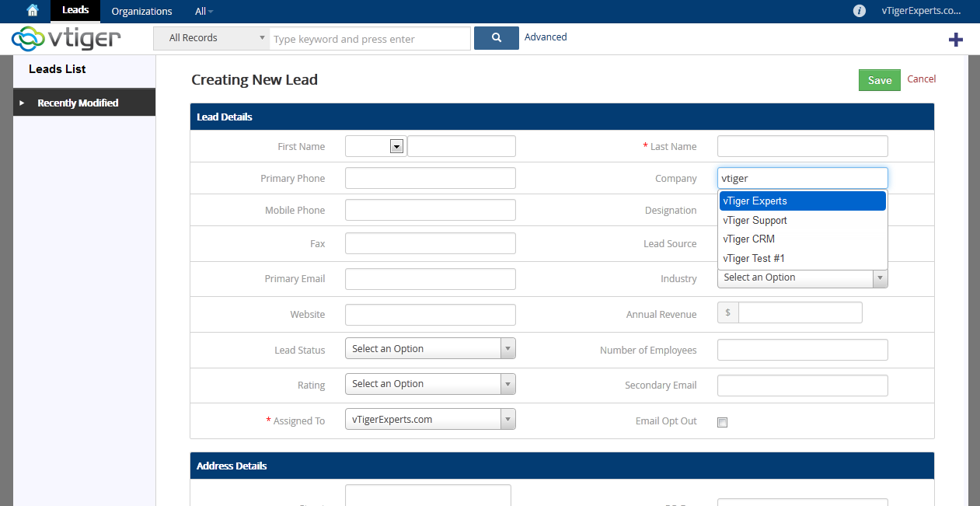
Task: Open the Industry dropdown
Action: tap(802, 277)
